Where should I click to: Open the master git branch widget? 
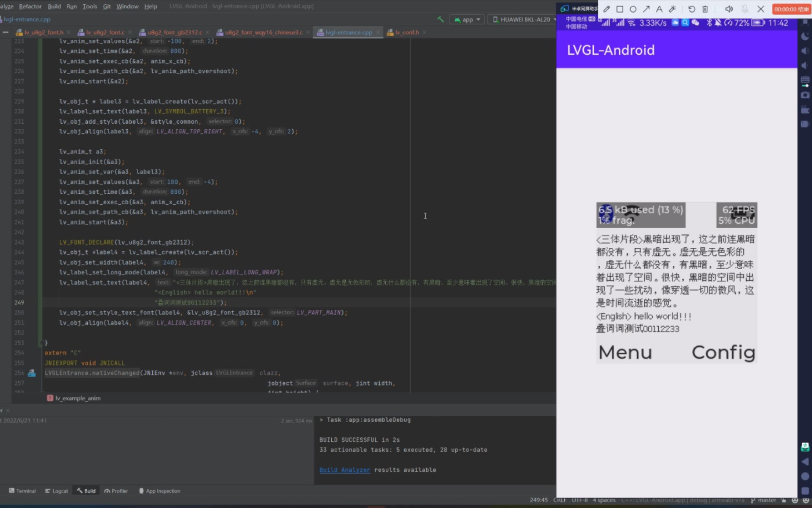click(764, 500)
